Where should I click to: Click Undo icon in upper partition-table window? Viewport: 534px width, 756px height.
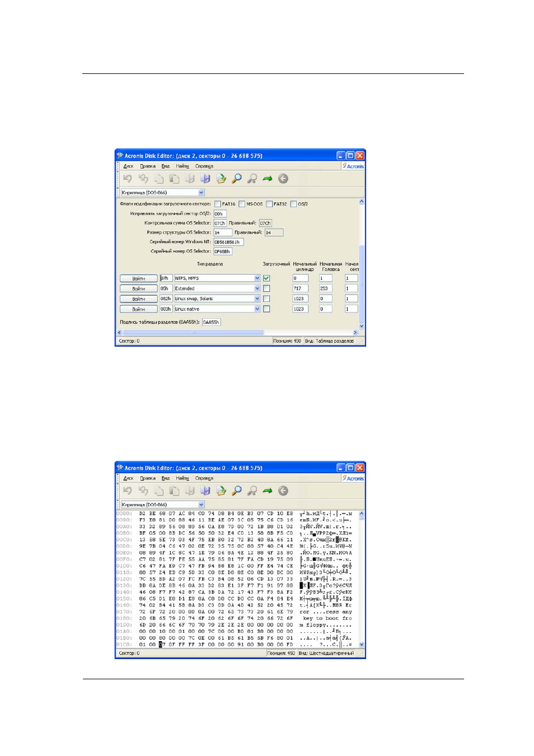128,179
